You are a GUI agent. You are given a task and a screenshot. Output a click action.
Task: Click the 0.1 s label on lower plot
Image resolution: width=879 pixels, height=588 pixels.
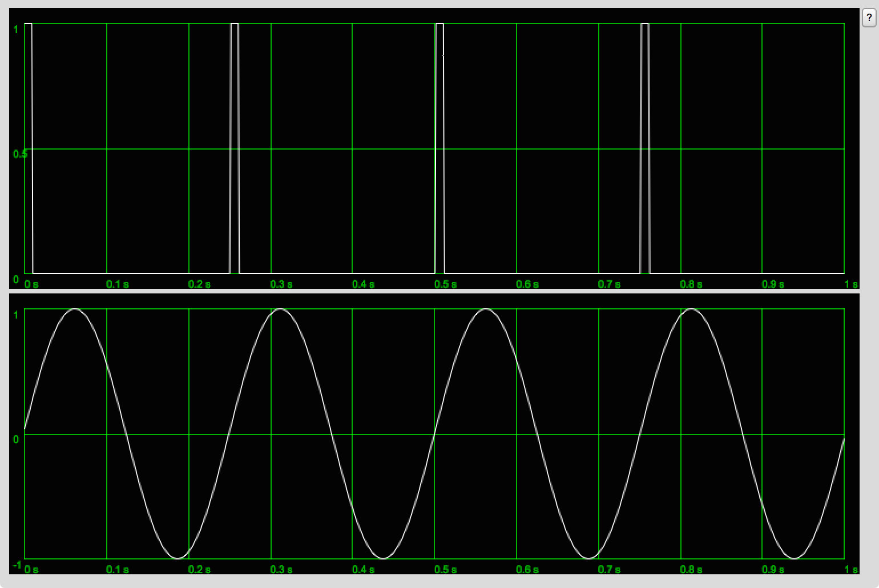pos(118,569)
